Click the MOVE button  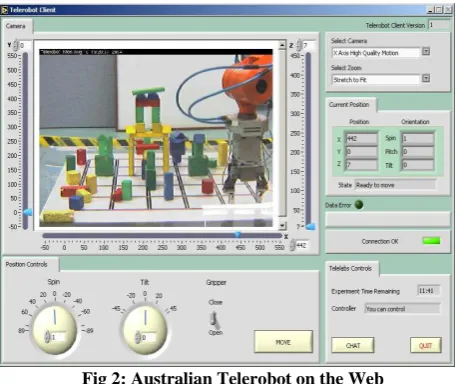click(x=283, y=342)
